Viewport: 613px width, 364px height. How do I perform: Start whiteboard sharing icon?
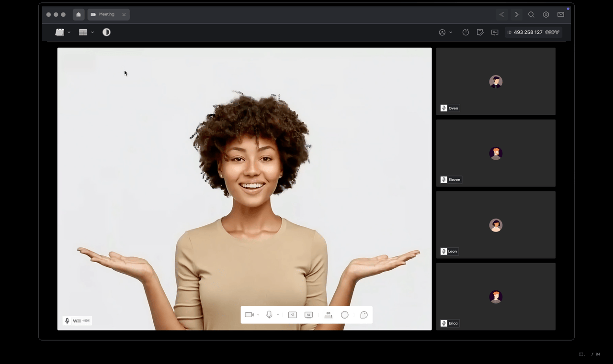293,315
